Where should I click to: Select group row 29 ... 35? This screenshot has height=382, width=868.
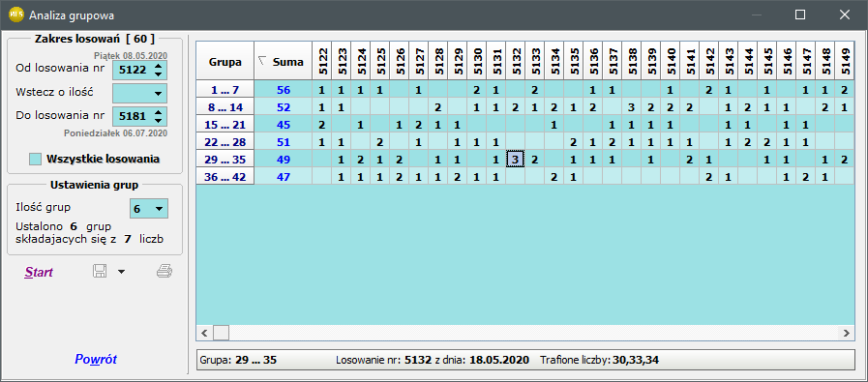225,160
